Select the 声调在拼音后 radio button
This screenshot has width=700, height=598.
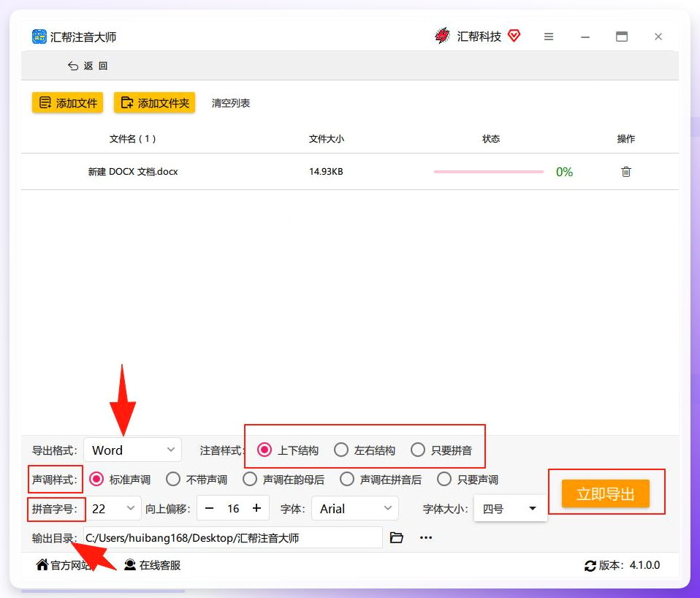pos(347,479)
